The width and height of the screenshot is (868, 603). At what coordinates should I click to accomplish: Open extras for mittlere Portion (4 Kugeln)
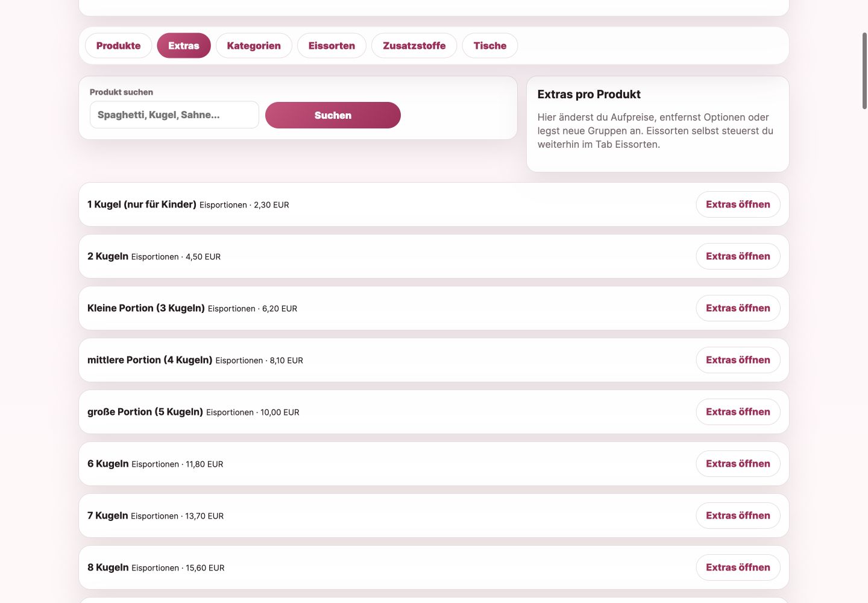coord(738,360)
